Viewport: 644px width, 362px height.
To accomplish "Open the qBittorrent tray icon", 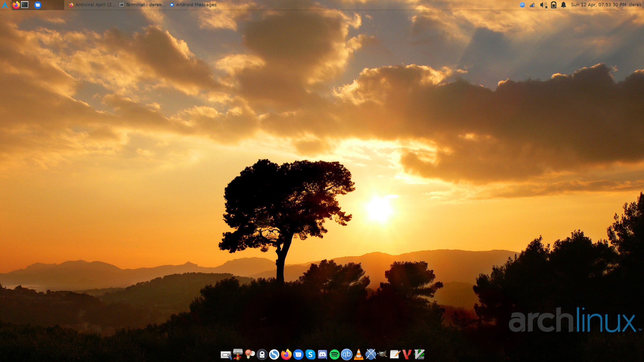I will (522, 5).
